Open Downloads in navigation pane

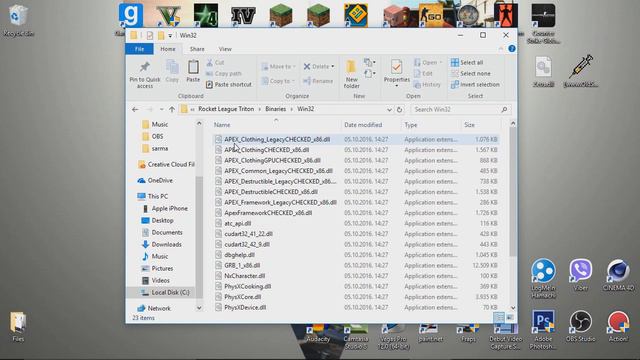click(x=161, y=244)
